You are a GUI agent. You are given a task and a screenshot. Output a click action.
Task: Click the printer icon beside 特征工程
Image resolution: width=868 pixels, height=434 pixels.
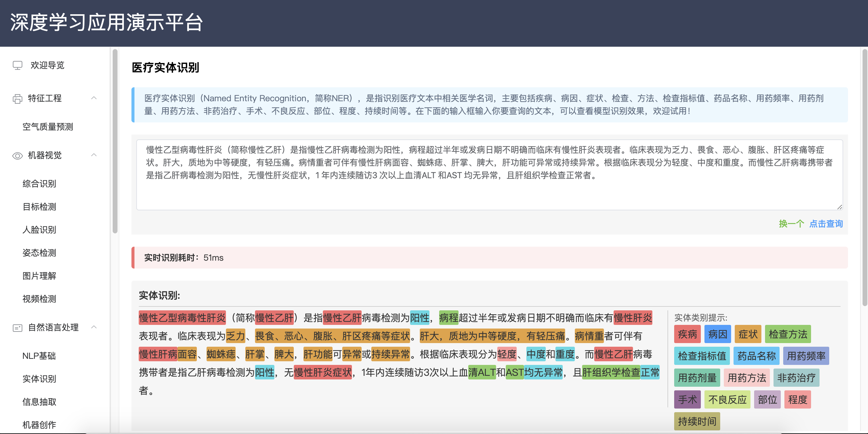pos(18,98)
